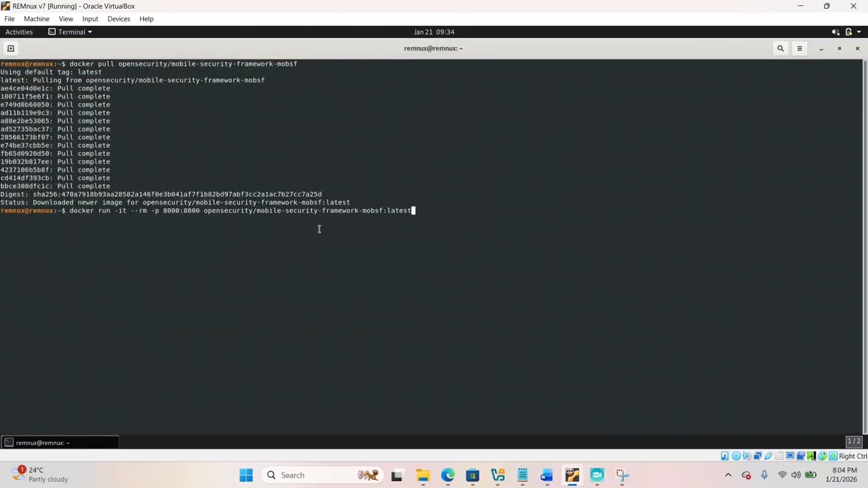This screenshot has width=868, height=488.
Task: Open the Windows speaker volume tray icon
Action: tap(796, 475)
